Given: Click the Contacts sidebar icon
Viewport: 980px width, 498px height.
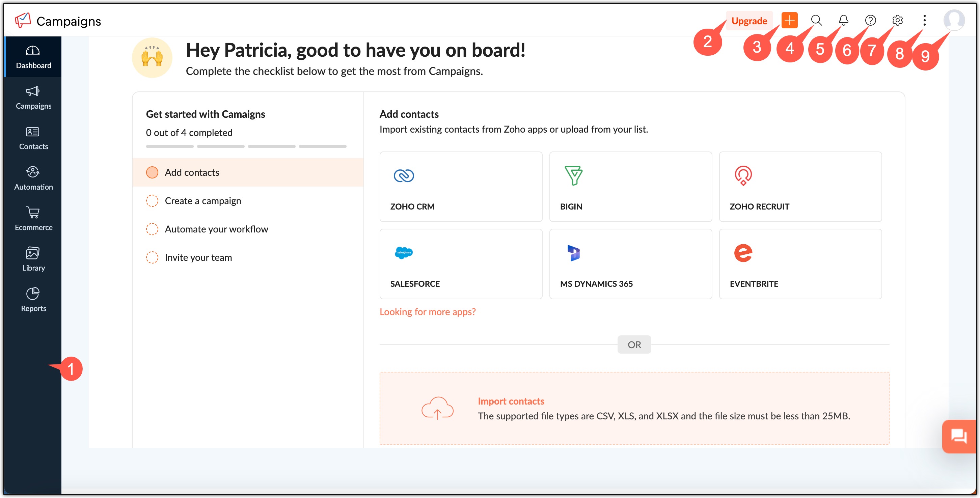Looking at the screenshot, I should [x=34, y=138].
